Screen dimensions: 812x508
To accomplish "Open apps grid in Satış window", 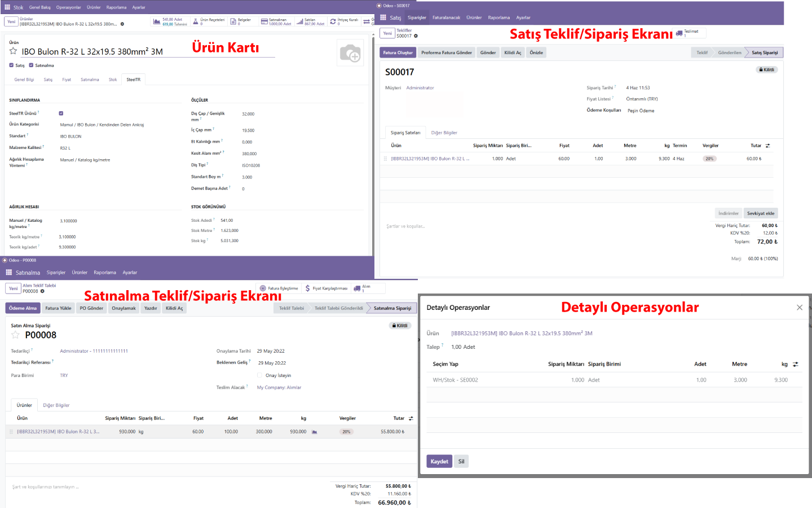I will point(383,17).
